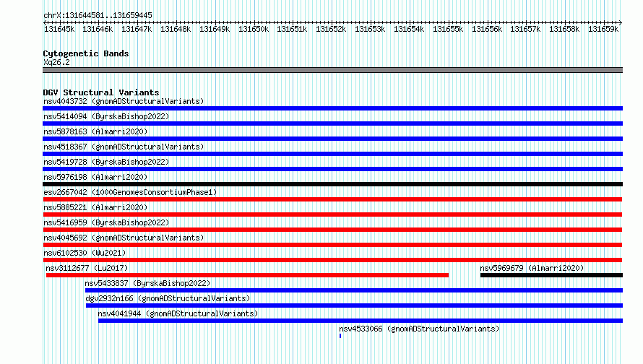Open the nsv3112677 Lu2017 label
Screen dimensions: 643x364
tap(87, 268)
